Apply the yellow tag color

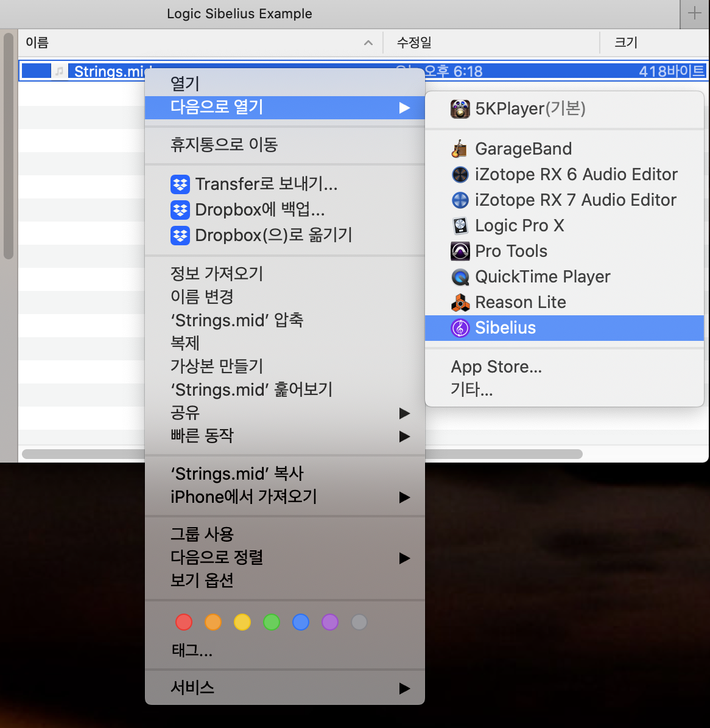pyautogui.click(x=242, y=622)
